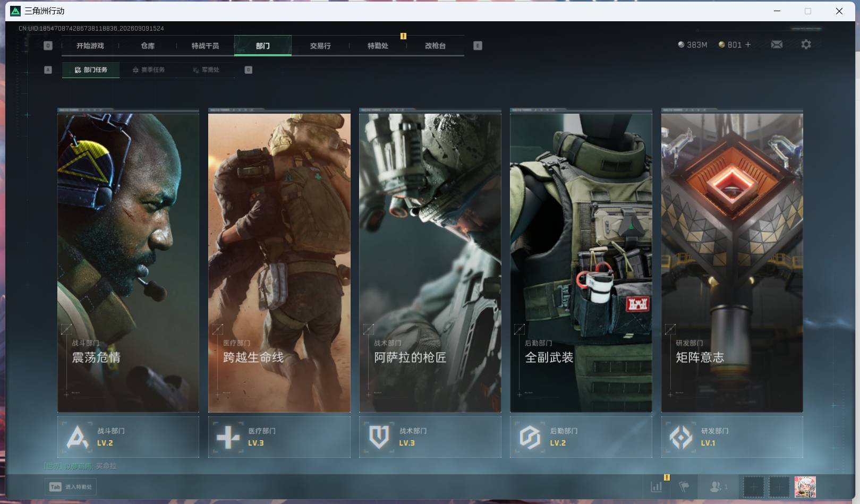Click the E key hint after 改枪台
This screenshot has width=860, height=504.
[478, 46]
